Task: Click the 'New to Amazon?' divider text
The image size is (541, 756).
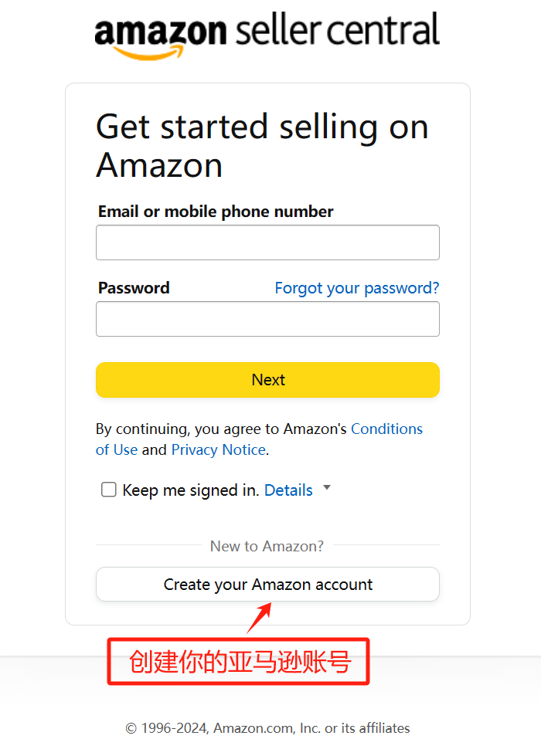Action: [x=267, y=546]
